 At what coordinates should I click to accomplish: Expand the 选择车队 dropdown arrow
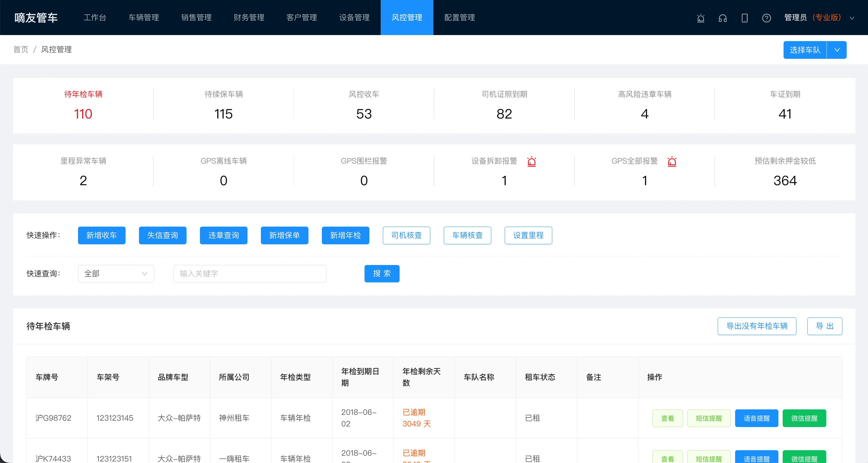pos(837,50)
